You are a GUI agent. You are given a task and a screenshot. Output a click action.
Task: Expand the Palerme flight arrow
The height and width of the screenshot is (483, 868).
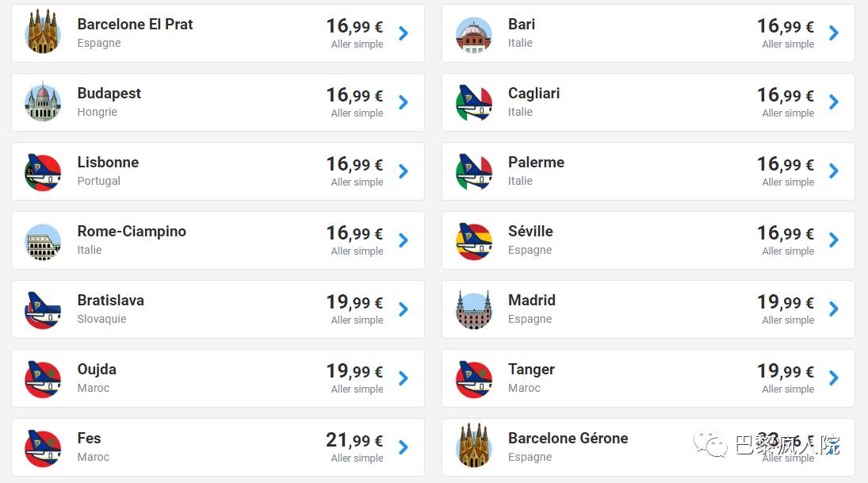click(x=834, y=171)
